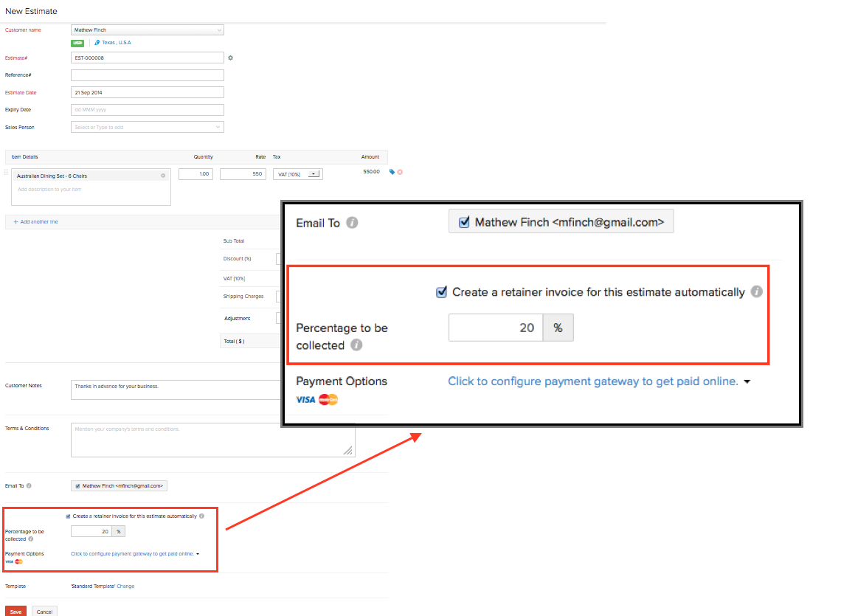
Task: Click the green USD currency badge
Action: click(77, 43)
